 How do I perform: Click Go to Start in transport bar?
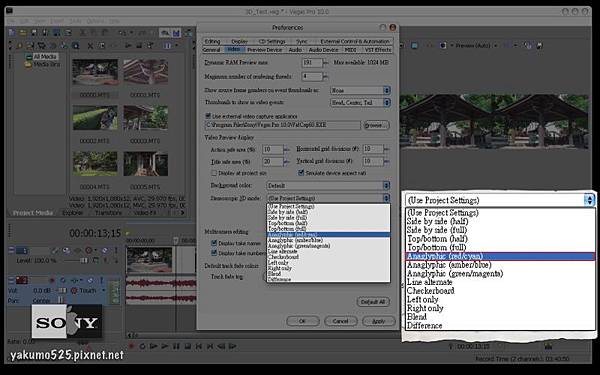tap(199, 346)
